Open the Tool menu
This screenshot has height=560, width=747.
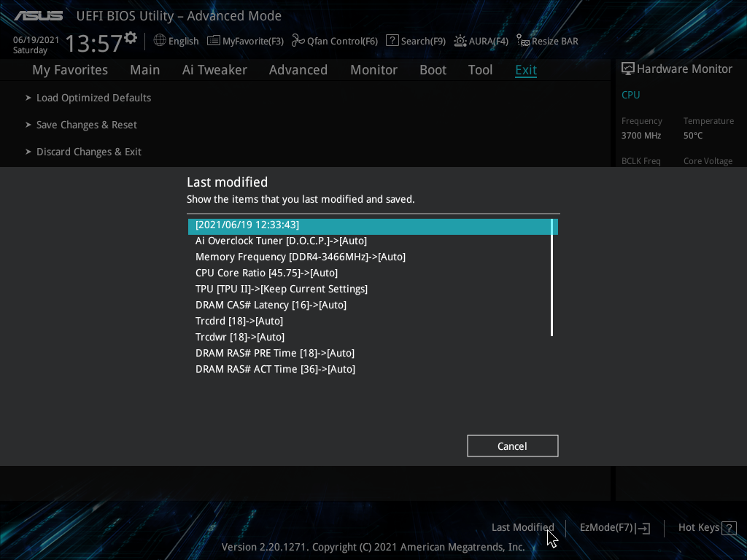[480, 70]
